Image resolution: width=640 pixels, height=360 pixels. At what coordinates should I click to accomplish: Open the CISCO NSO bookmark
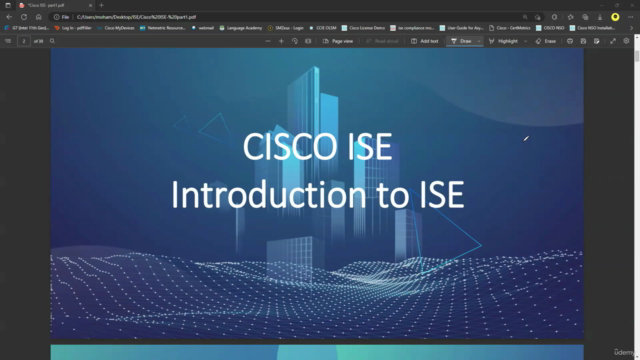550,28
